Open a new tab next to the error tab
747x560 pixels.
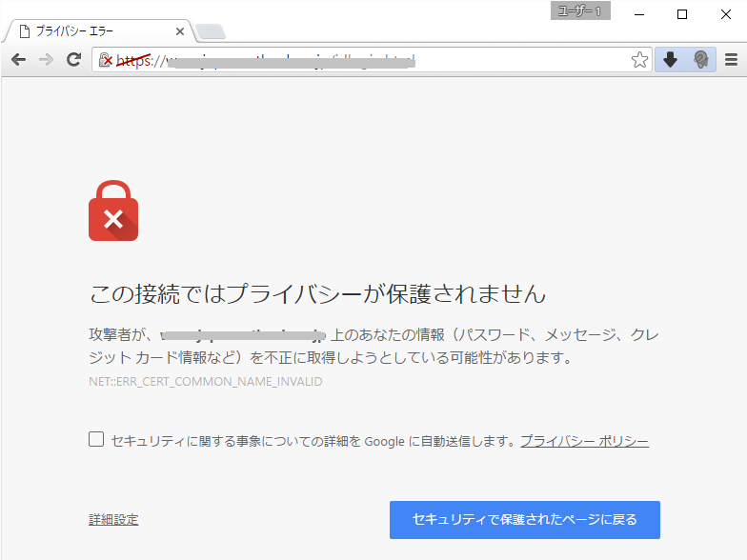pos(210,31)
